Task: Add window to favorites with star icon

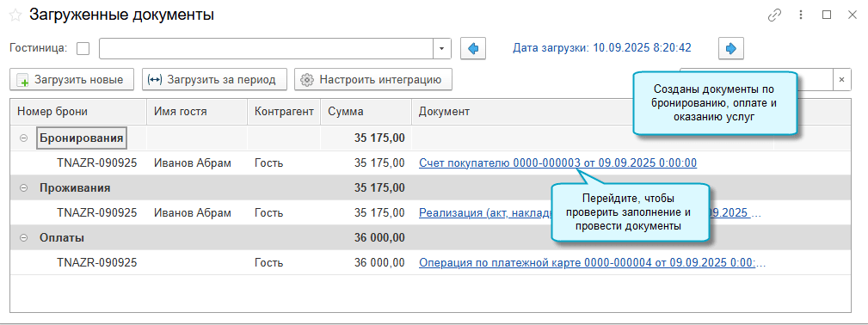Action: (x=15, y=15)
